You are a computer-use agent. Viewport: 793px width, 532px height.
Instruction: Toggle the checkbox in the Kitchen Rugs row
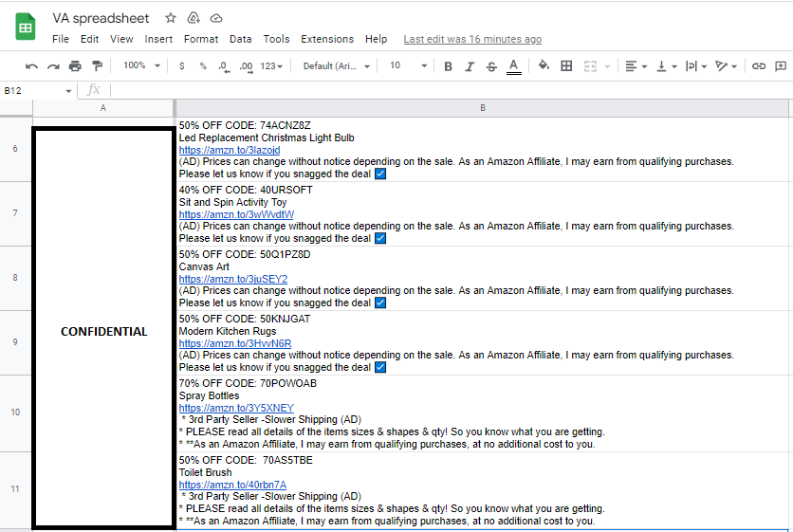pos(380,367)
